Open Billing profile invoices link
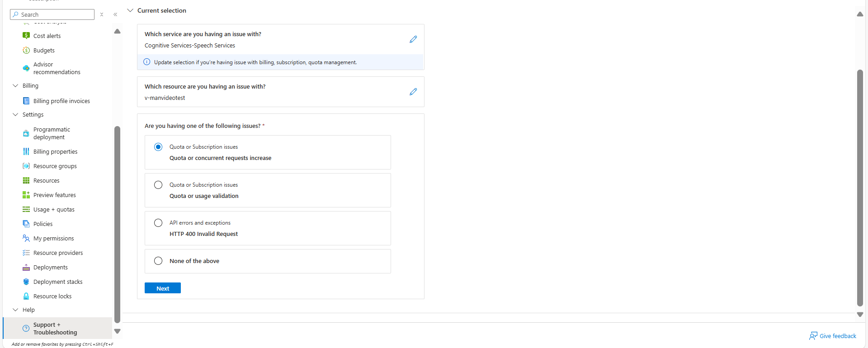Image resolution: width=868 pixels, height=348 pixels. 61,101
